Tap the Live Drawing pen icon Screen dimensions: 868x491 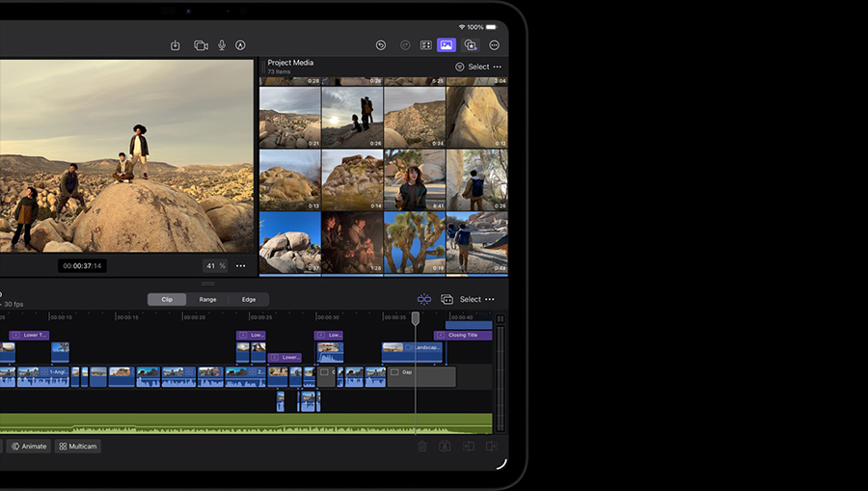coord(240,45)
